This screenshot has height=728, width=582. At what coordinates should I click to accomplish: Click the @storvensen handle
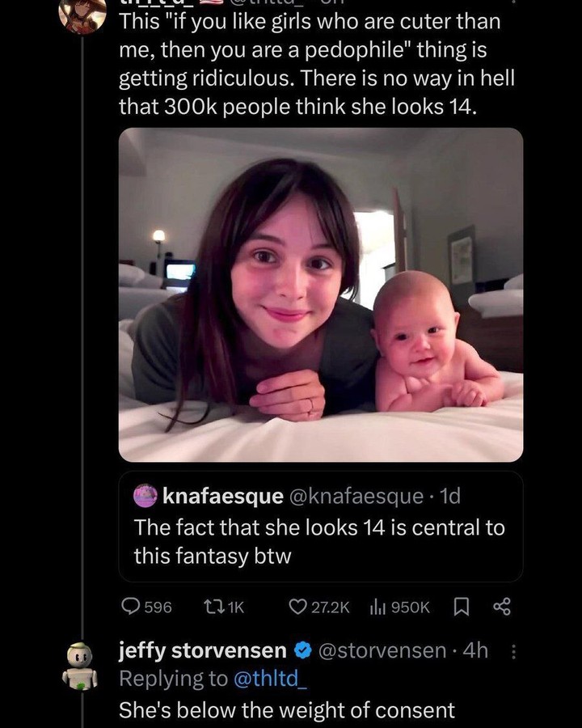[x=382, y=650]
